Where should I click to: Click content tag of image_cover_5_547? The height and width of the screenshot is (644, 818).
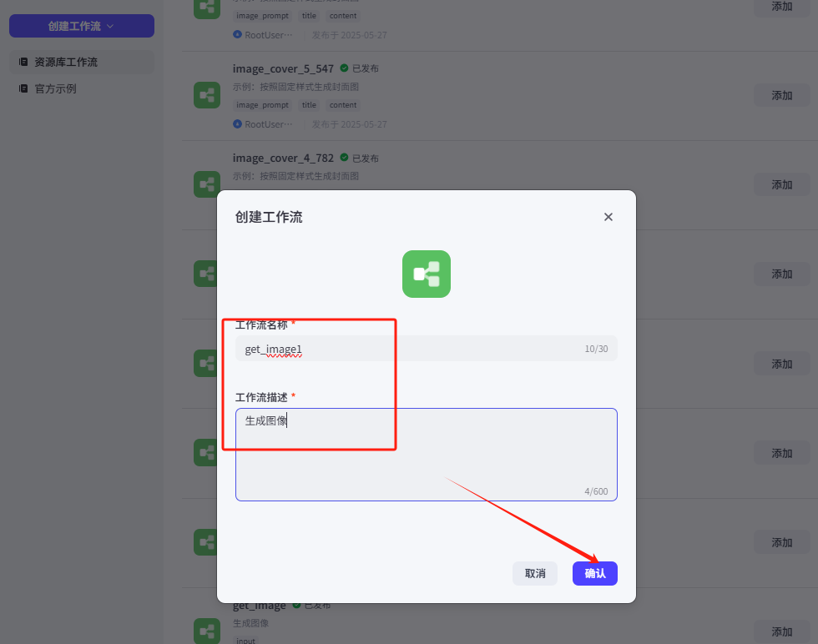pyautogui.click(x=343, y=105)
